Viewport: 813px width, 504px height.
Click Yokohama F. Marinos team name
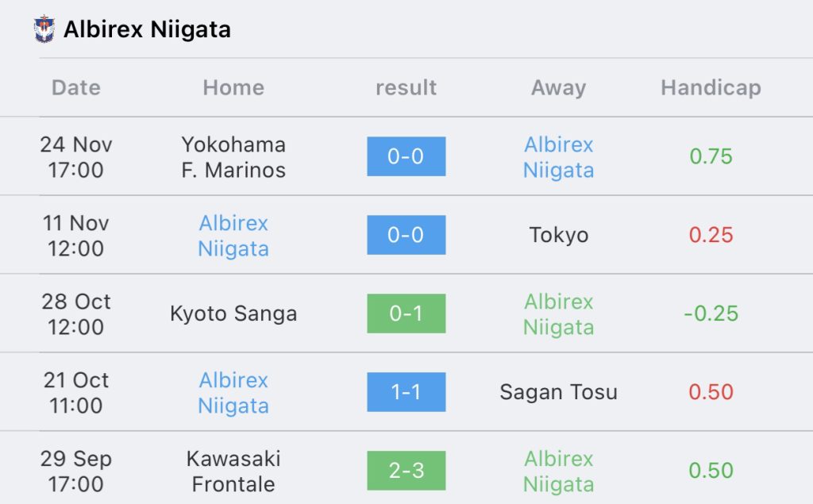(x=233, y=157)
